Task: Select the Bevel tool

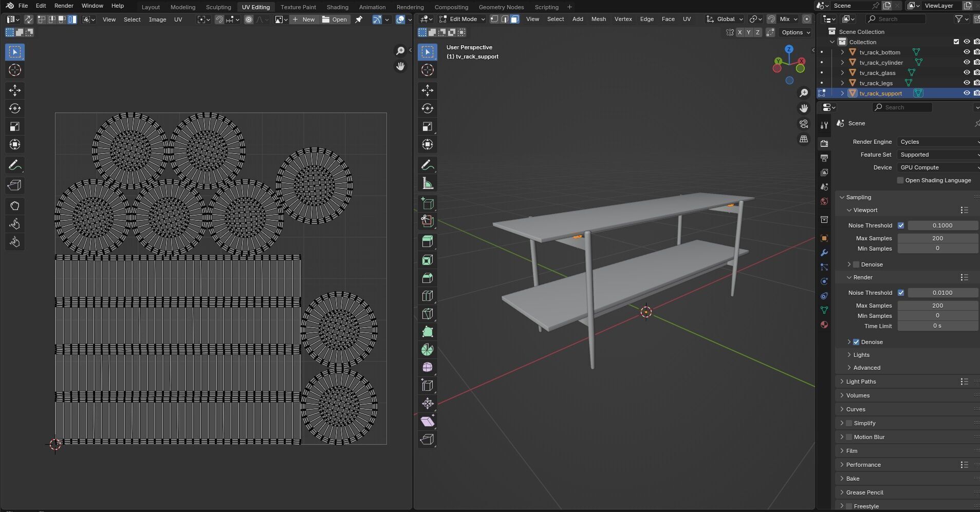Action: pos(428,278)
